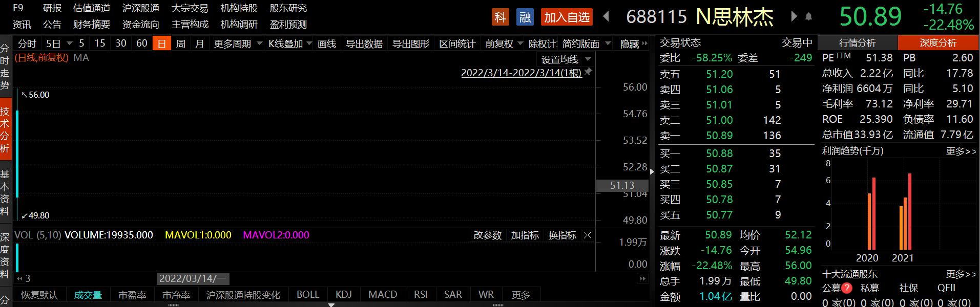Click the bottom panel collapse triangle
This screenshot has width=980, height=307.
(331, 304)
